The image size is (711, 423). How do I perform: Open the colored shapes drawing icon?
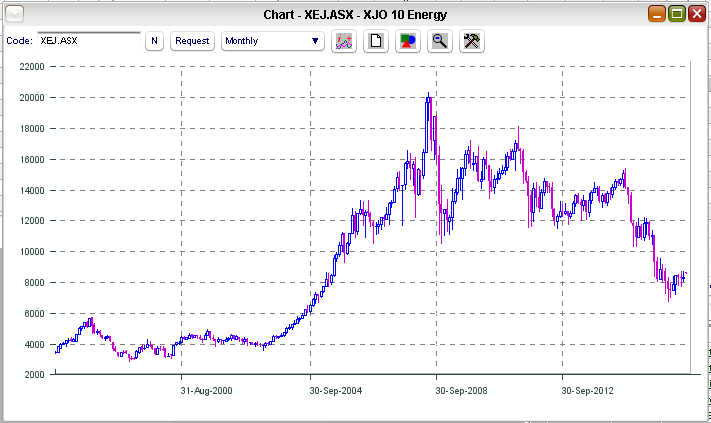pyautogui.click(x=408, y=41)
